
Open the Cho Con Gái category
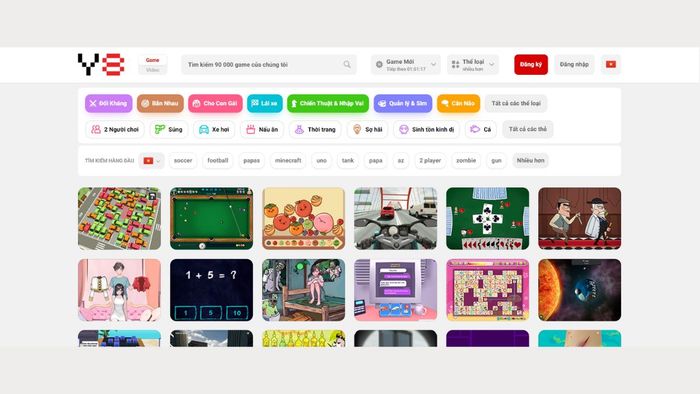[215, 103]
